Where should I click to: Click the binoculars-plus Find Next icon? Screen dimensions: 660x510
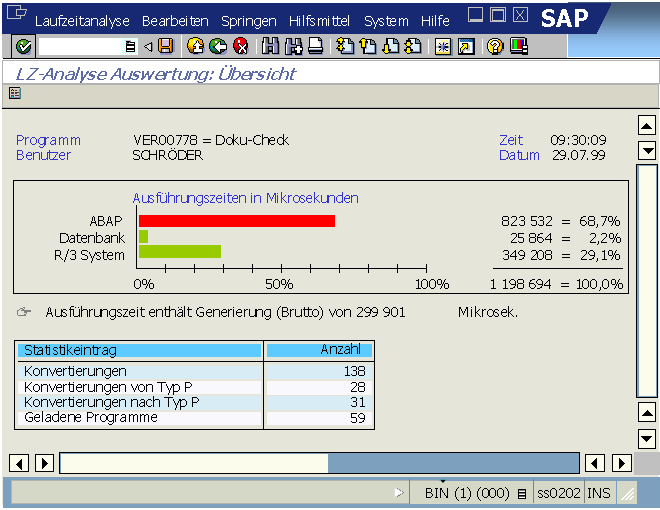(x=294, y=46)
